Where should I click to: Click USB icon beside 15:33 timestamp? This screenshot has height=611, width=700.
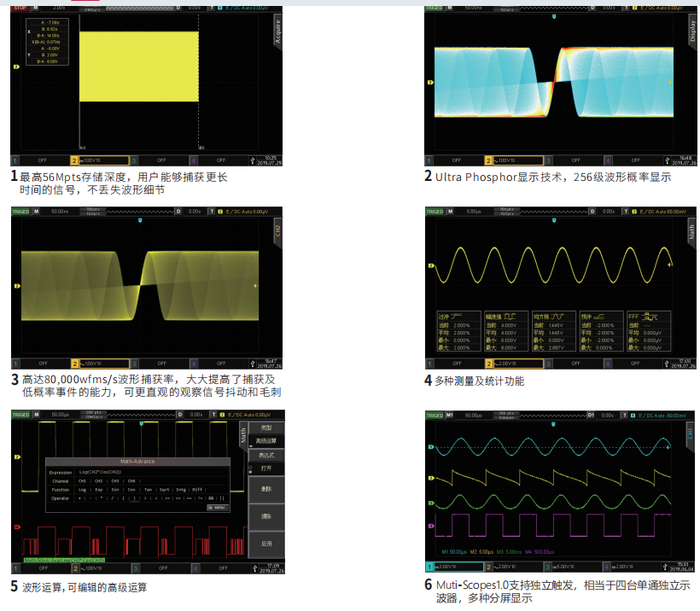665,567
